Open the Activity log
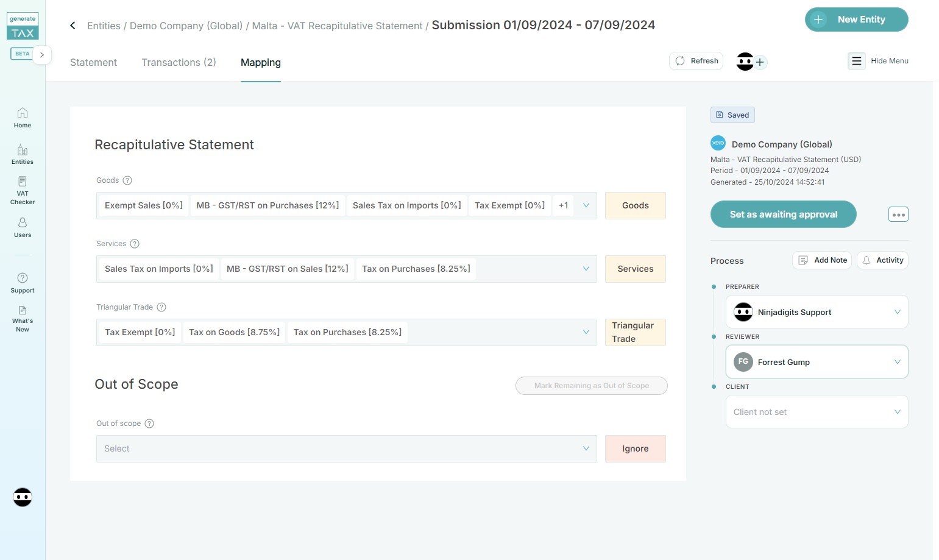This screenshot has height=560, width=939. coord(882,260)
